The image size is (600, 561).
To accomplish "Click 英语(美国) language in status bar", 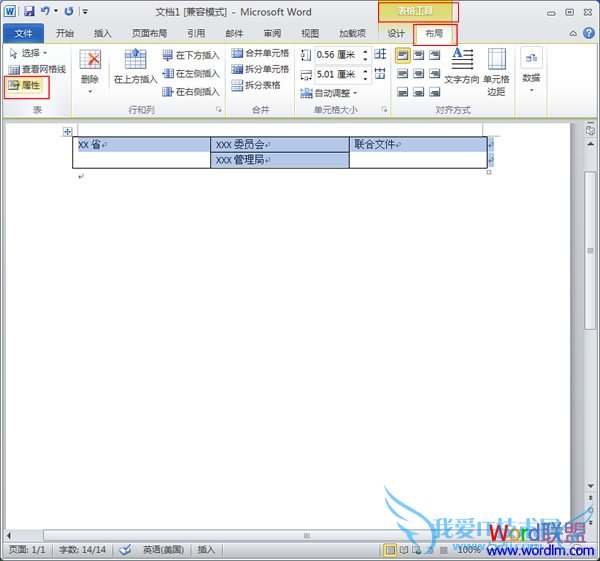I will (x=163, y=550).
